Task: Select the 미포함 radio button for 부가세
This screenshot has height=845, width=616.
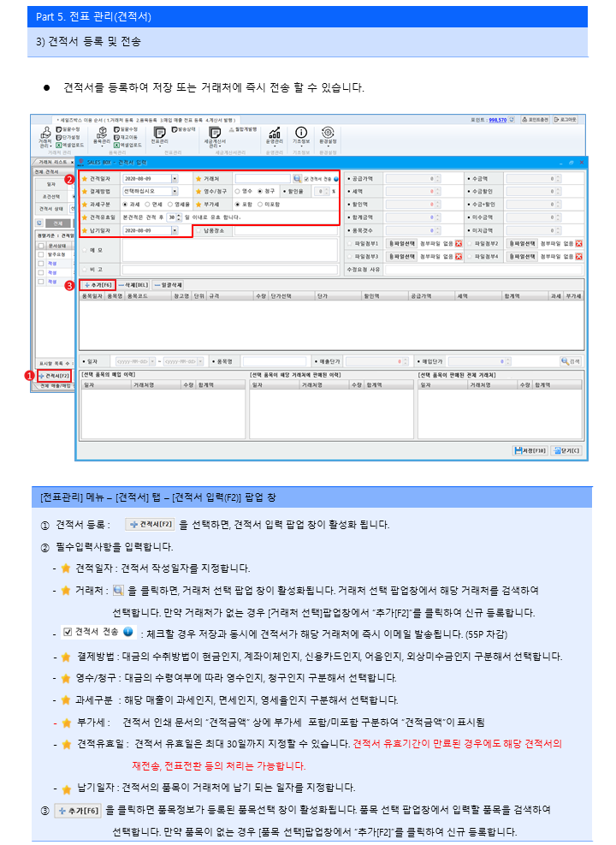Action: pyautogui.click(x=260, y=205)
